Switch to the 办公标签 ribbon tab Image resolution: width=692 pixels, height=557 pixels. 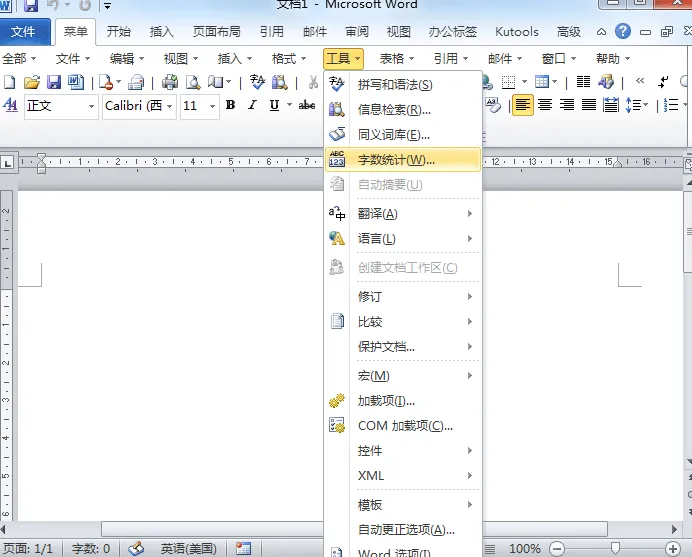tap(453, 32)
